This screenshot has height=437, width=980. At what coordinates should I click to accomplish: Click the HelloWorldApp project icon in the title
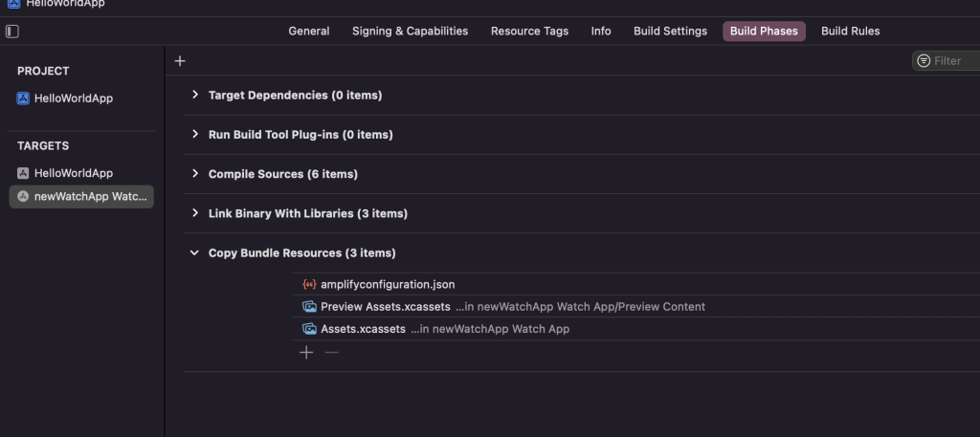[13, 3]
